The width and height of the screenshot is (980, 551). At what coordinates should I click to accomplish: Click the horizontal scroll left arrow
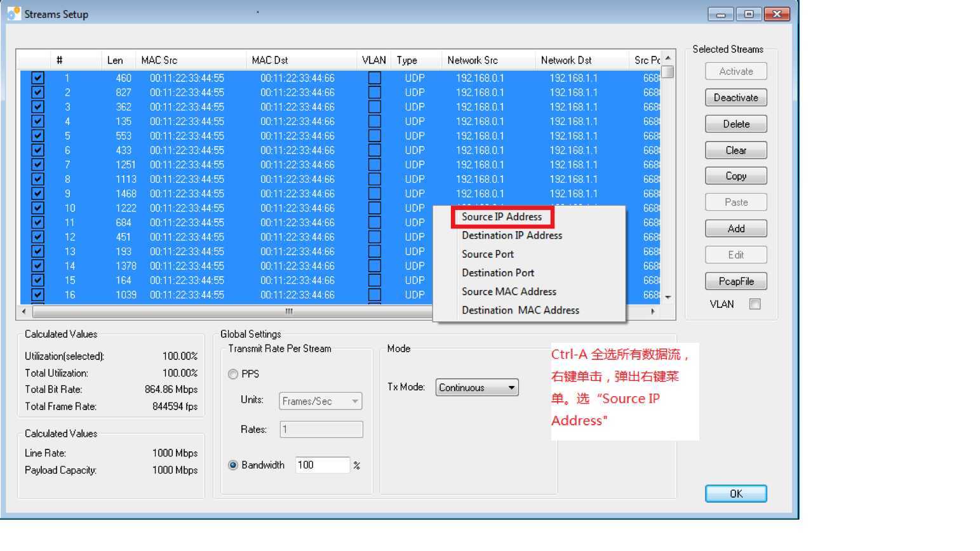coord(24,312)
